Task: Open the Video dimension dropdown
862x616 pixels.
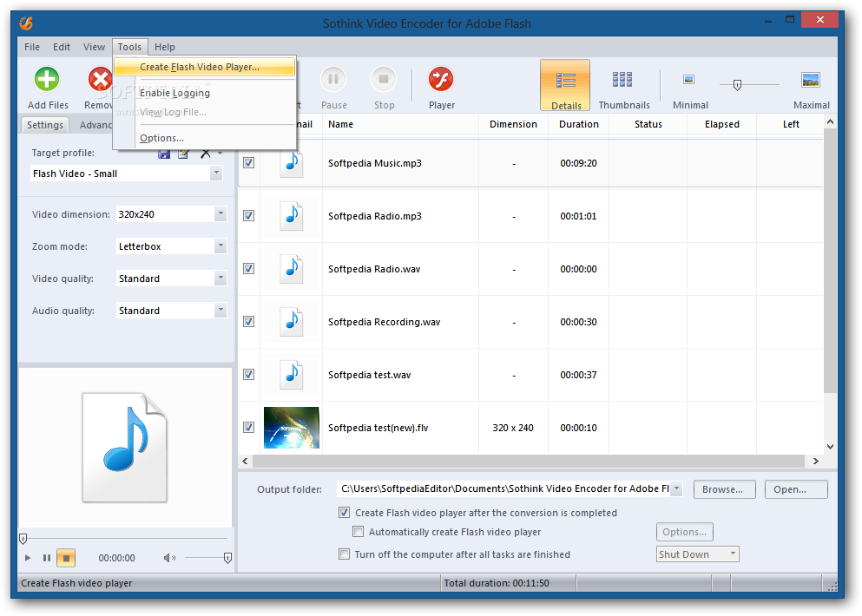Action: (x=220, y=213)
